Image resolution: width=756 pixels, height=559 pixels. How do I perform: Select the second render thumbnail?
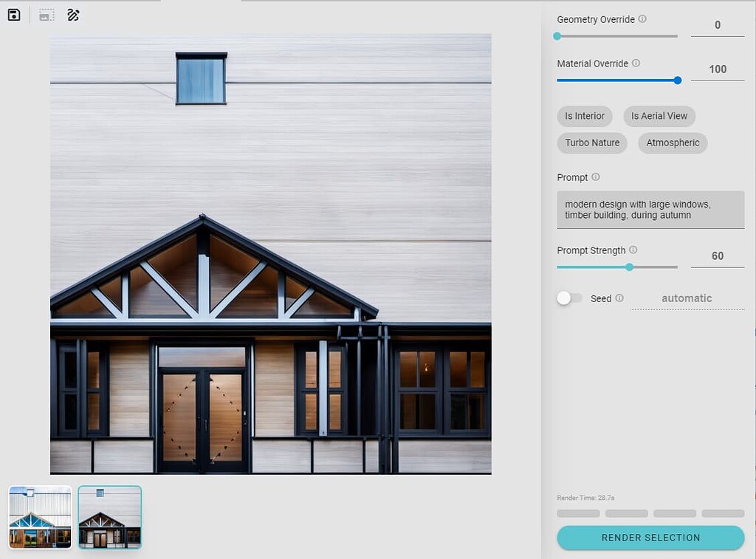pyautogui.click(x=109, y=517)
